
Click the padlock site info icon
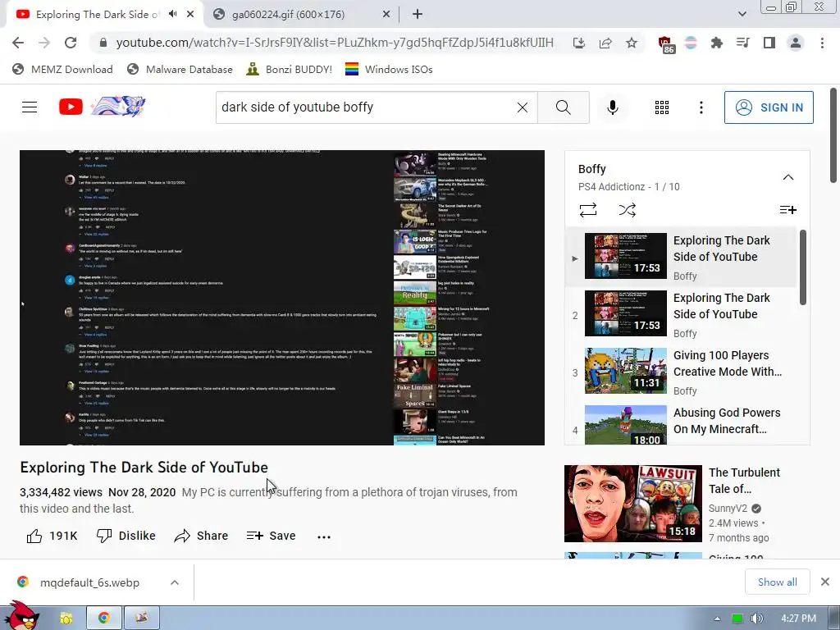(103, 43)
